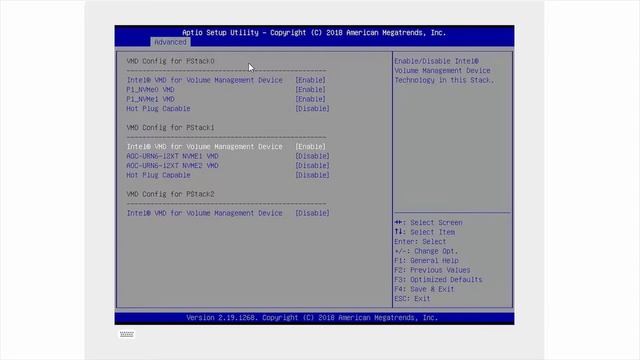Click the Select Screen key hint
This screenshot has width=640, height=360.
click(x=428, y=222)
